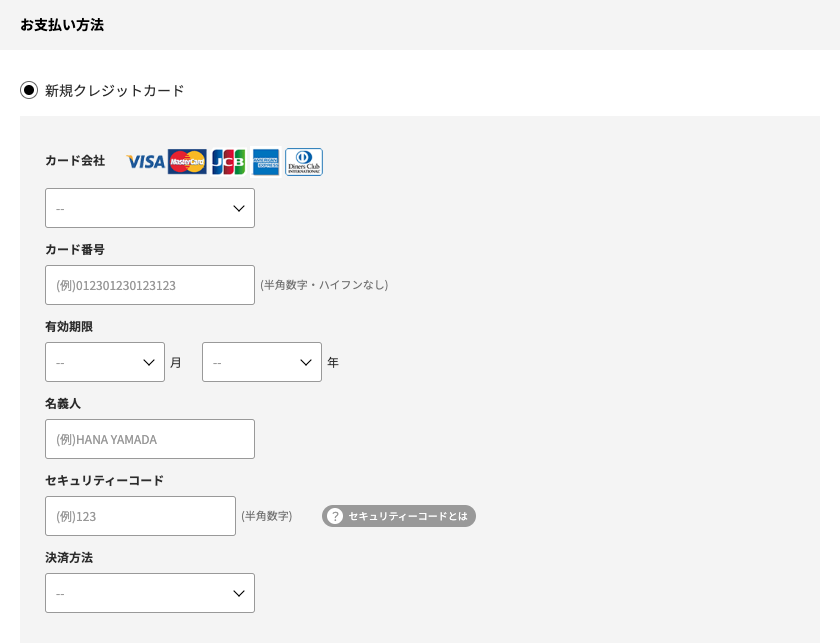Click the question mark help icon

tap(335, 516)
